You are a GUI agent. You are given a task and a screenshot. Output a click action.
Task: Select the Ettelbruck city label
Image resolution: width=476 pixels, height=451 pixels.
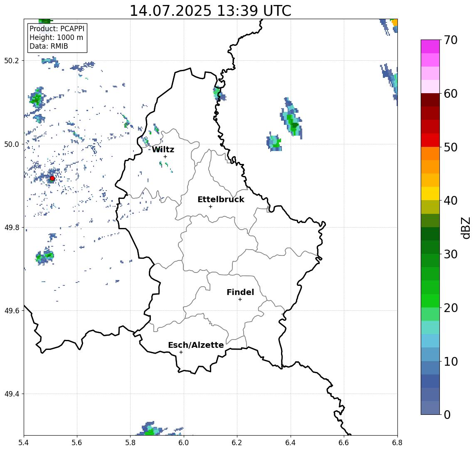221,199
